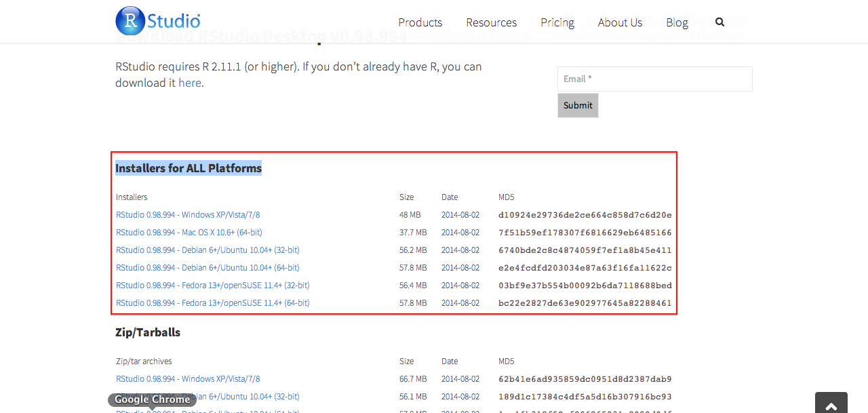This screenshot has height=413, width=868.
Task: Click the 'MD5' column header in Installers table
Action: (507, 197)
